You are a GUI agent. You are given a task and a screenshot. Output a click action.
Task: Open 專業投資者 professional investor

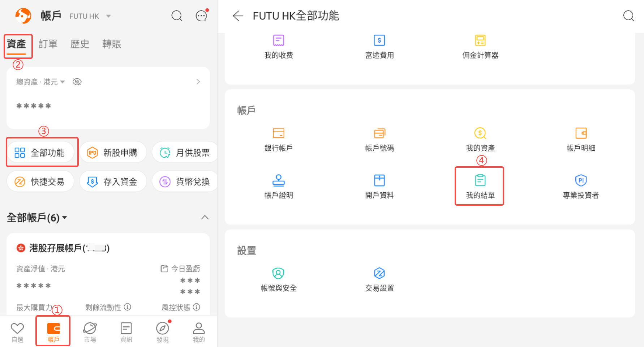[581, 187]
